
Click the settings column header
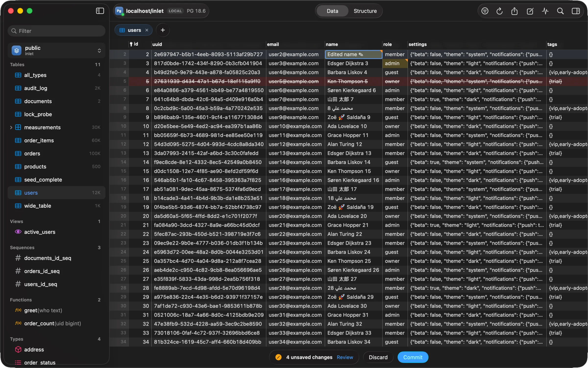click(477, 44)
